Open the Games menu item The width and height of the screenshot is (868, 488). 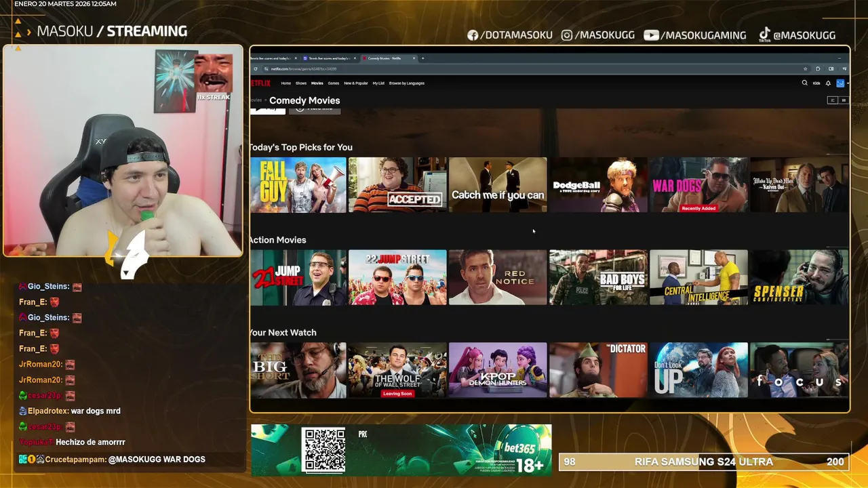coord(334,83)
